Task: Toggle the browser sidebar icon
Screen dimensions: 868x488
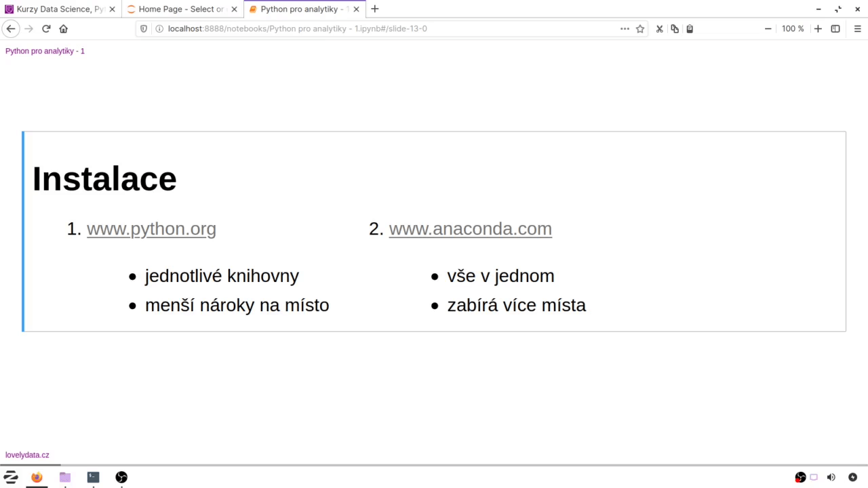Action: pyautogui.click(x=835, y=28)
